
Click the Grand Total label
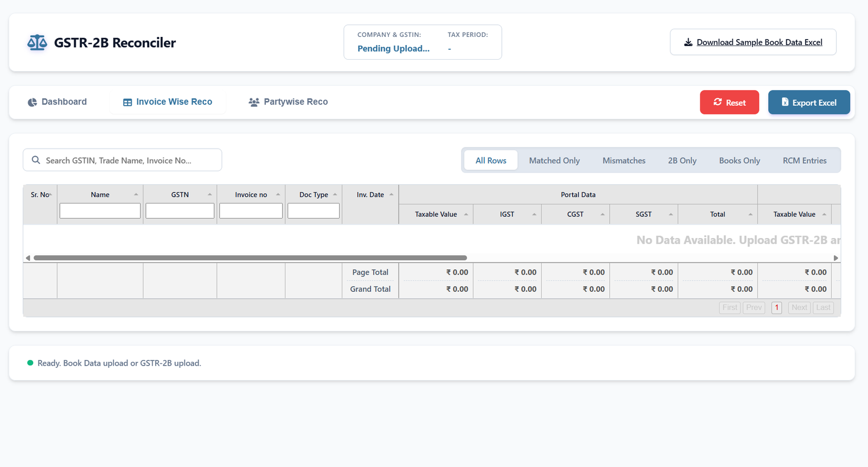tap(370, 289)
